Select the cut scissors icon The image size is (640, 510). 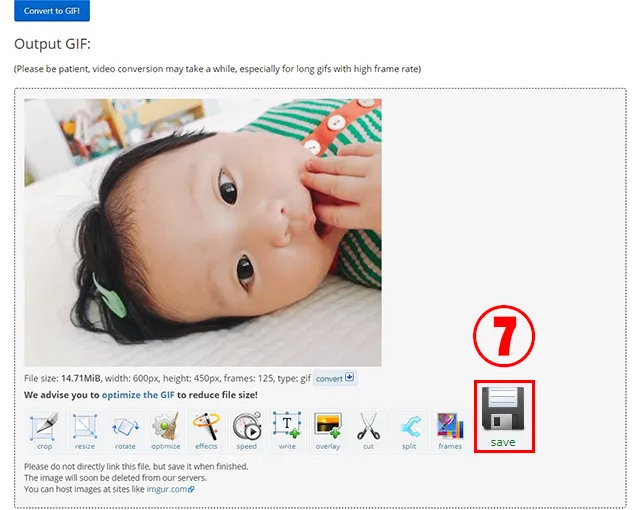368,431
